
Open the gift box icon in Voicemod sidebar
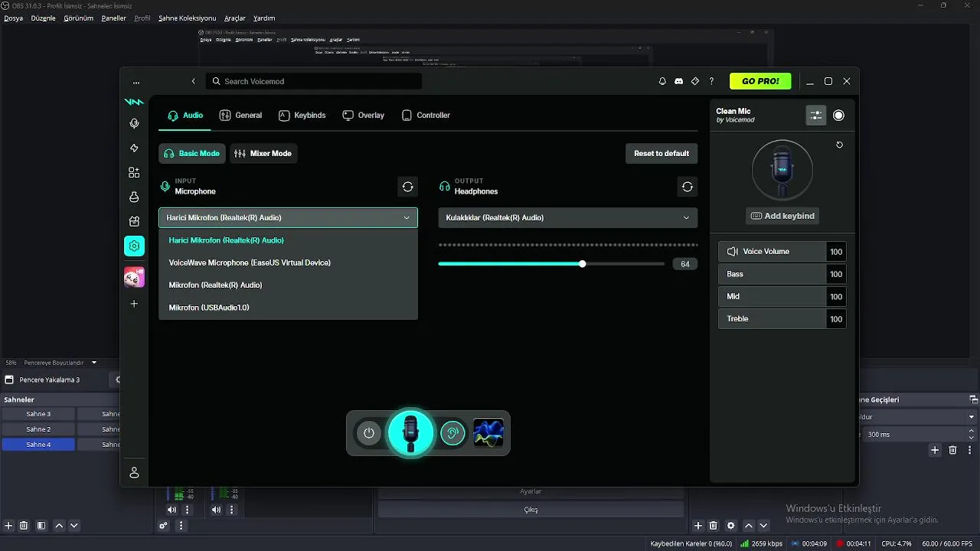134,221
